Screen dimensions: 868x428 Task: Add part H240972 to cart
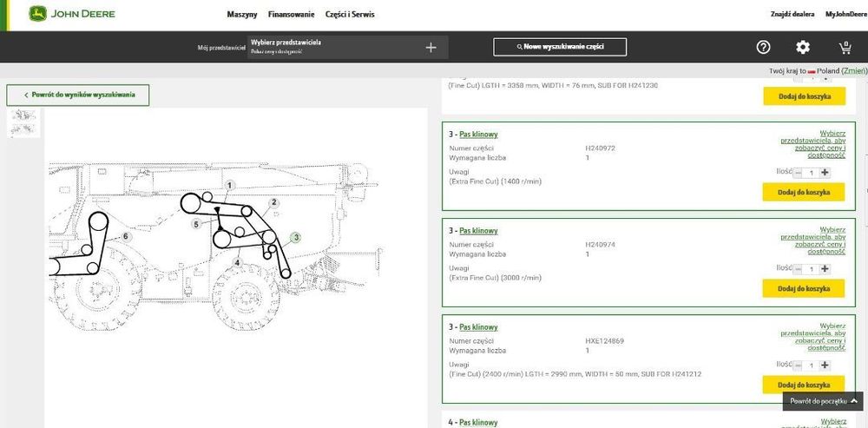click(x=803, y=192)
